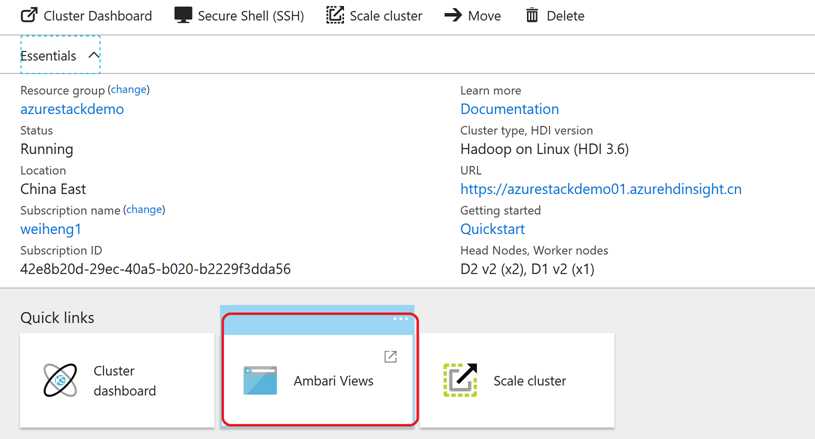This screenshot has width=815, height=439.
Task: Select the Subscription ID value text
Action: (155, 269)
